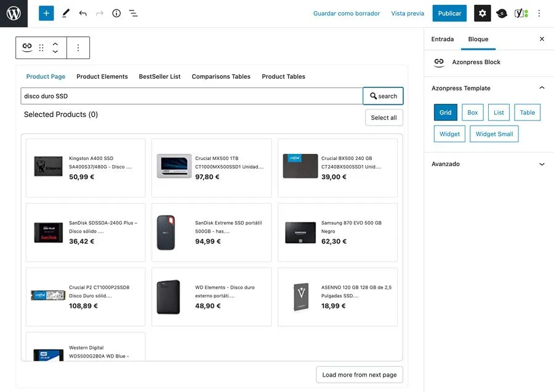This screenshot has width=554, height=392.
Task: Collapse the Azonpress Template section
Action: [542, 88]
